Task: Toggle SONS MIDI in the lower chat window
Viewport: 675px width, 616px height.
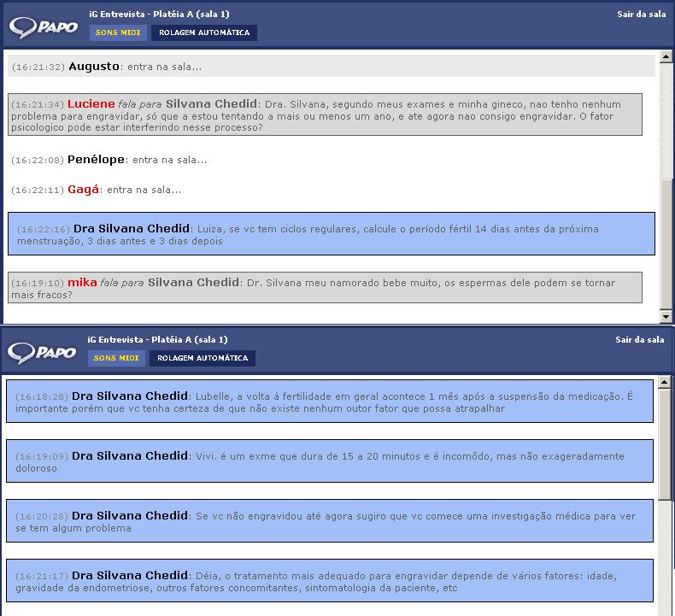Action: 116,358
